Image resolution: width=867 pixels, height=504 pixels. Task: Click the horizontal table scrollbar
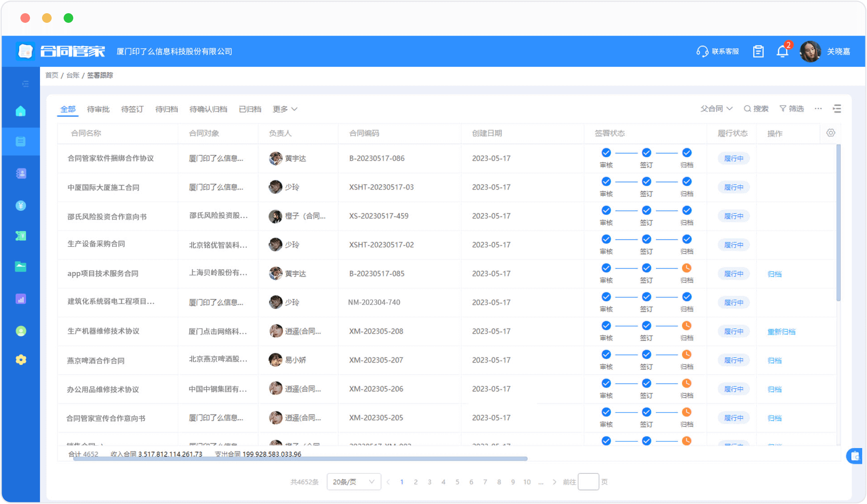point(300,459)
